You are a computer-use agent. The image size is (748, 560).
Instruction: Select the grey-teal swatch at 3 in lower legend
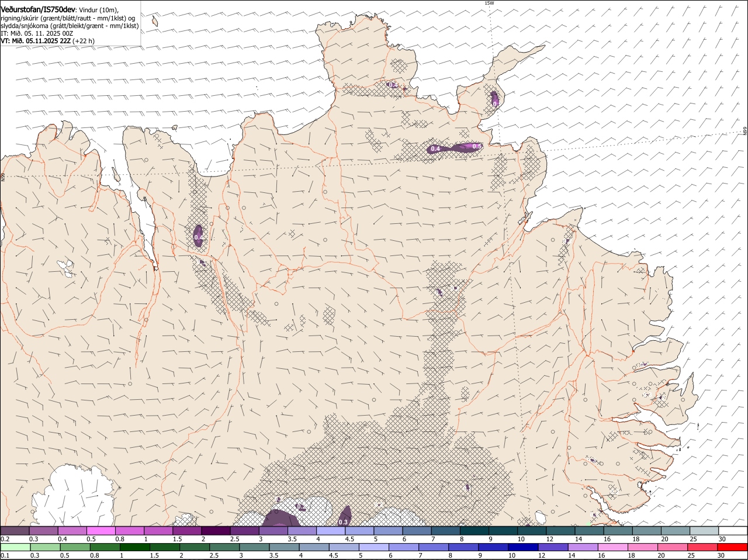point(254,548)
